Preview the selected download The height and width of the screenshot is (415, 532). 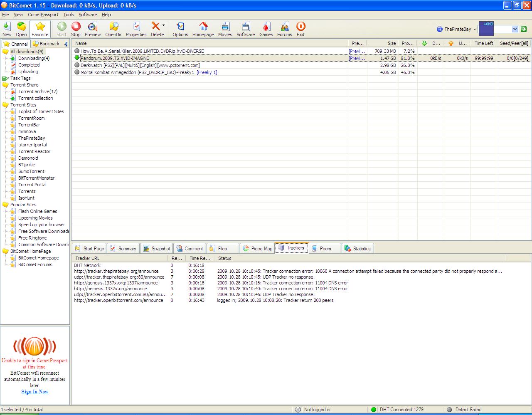point(93,29)
